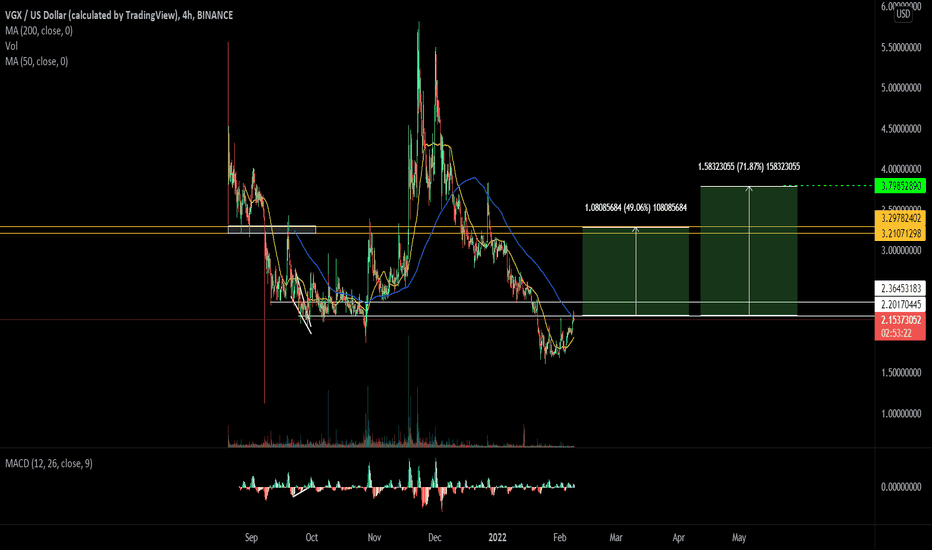932x550 pixels.
Task: Click the green price range box under 49.06%
Action: pyautogui.click(x=635, y=271)
